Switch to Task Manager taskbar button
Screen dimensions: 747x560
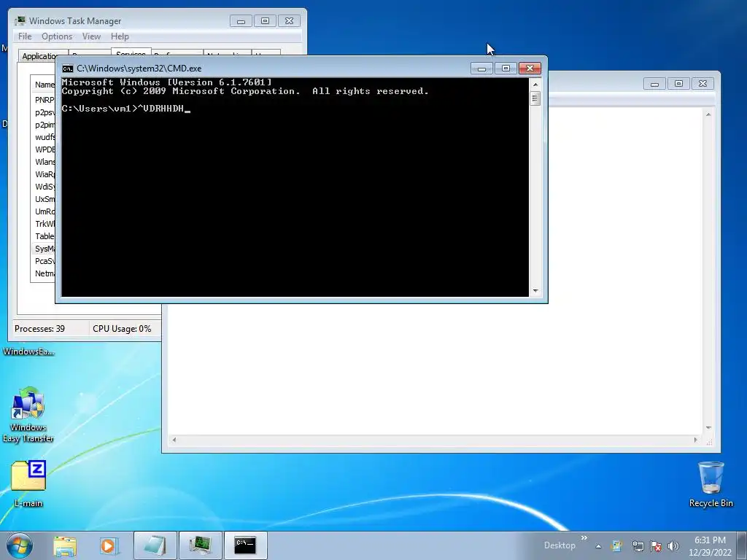(x=200, y=545)
